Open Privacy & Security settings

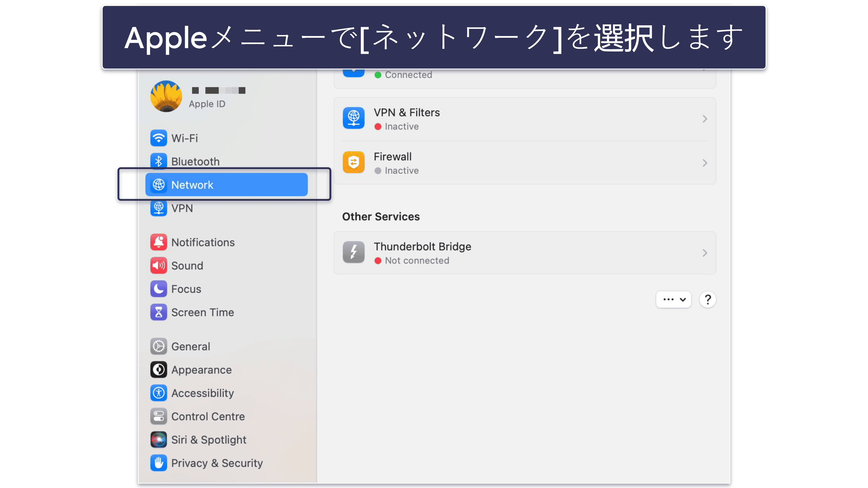click(x=226, y=463)
